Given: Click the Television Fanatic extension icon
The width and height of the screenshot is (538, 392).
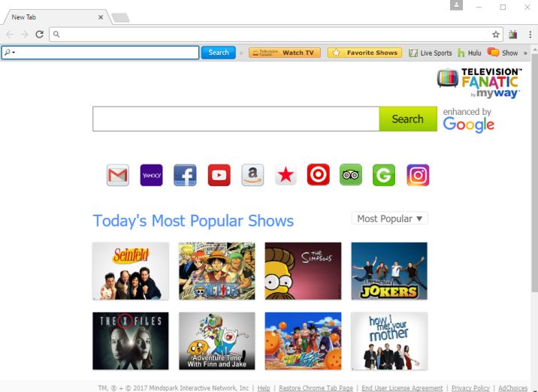Looking at the screenshot, I should (x=513, y=35).
